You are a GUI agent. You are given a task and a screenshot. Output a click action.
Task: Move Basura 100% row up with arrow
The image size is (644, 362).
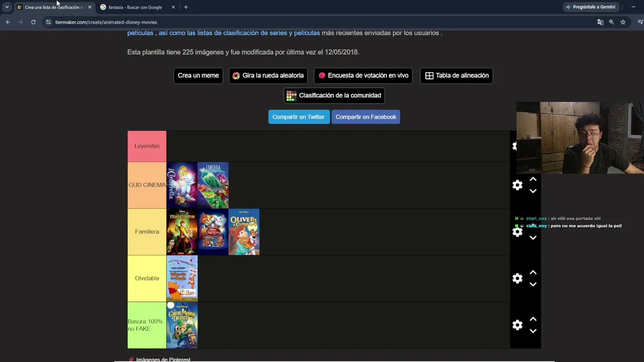pyautogui.click(x=533, y=319)
